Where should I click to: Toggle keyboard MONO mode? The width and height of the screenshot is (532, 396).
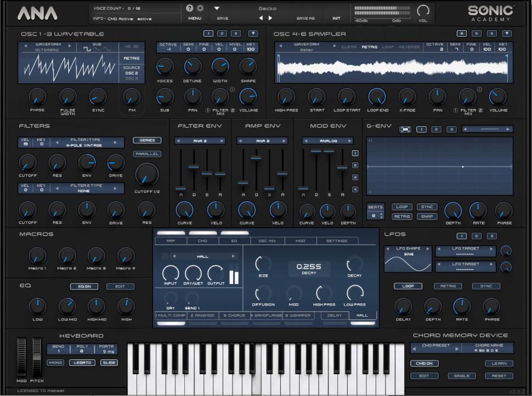pyautogui.click(x=55, y=363)
